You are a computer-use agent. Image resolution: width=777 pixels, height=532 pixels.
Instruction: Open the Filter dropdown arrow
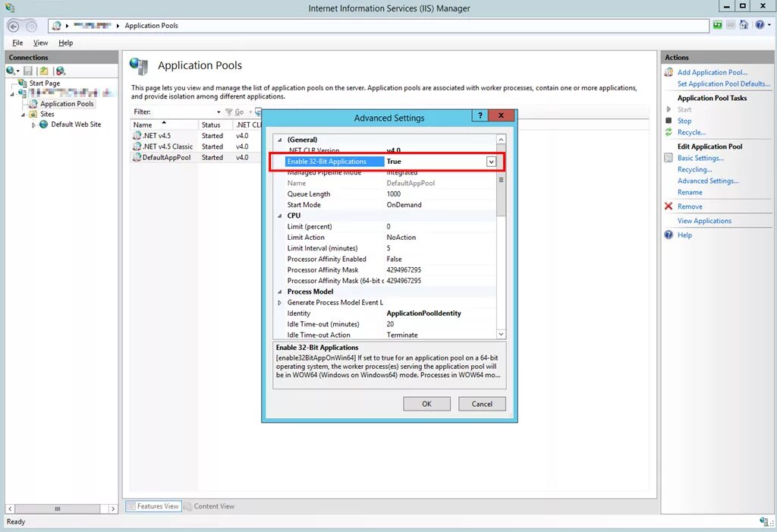click(219, 112)
